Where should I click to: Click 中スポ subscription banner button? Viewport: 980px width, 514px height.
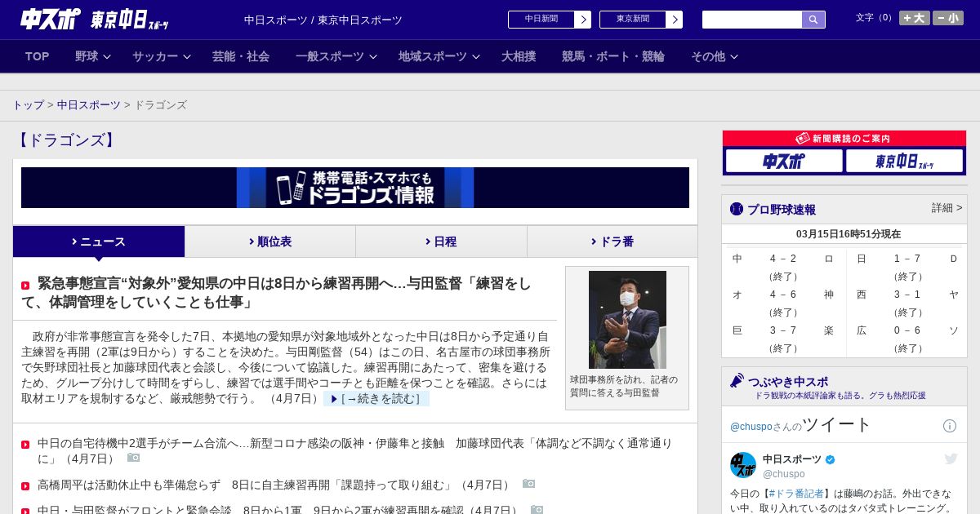[784, 161]
